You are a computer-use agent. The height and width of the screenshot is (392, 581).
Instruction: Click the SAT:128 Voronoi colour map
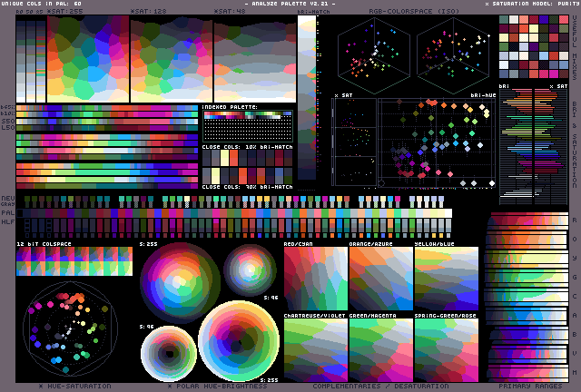172,59
